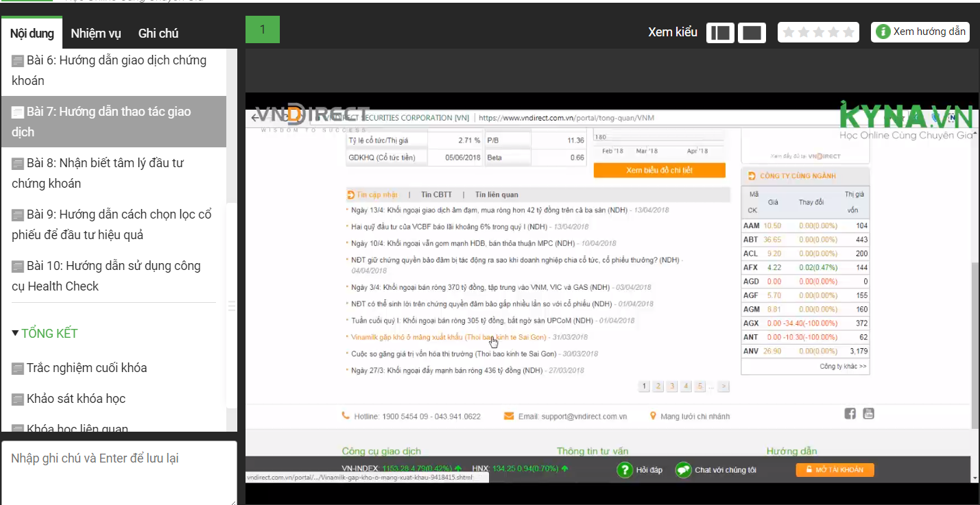Switch to the Ghi chú tab

[158, 34]
